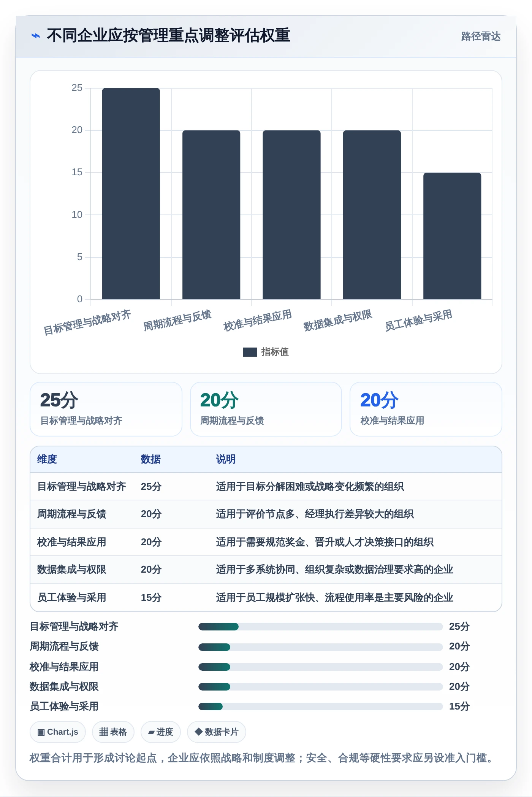The width and height of the screenshot is (532, 797).
Task: Click the 数据卡片 tag chip
Action: [x=216, y=732]
